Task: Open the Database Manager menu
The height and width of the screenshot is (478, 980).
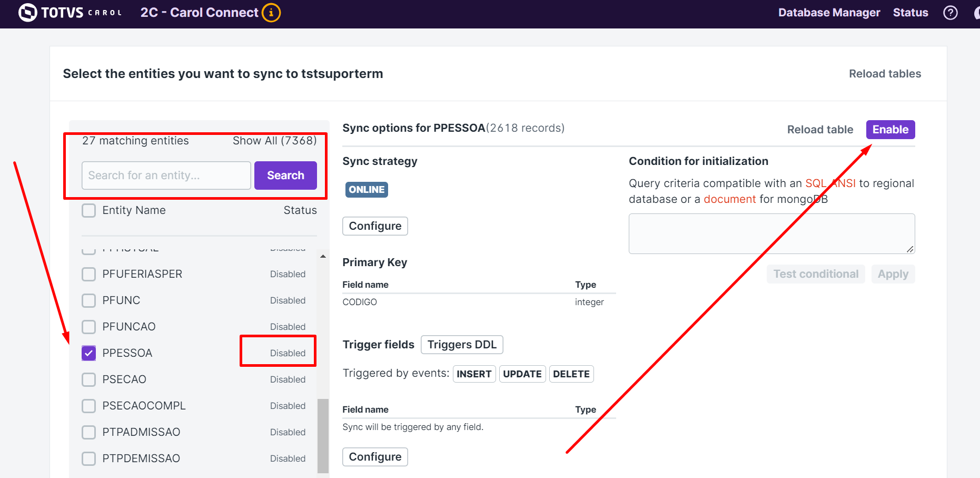Action: [829, 12]
